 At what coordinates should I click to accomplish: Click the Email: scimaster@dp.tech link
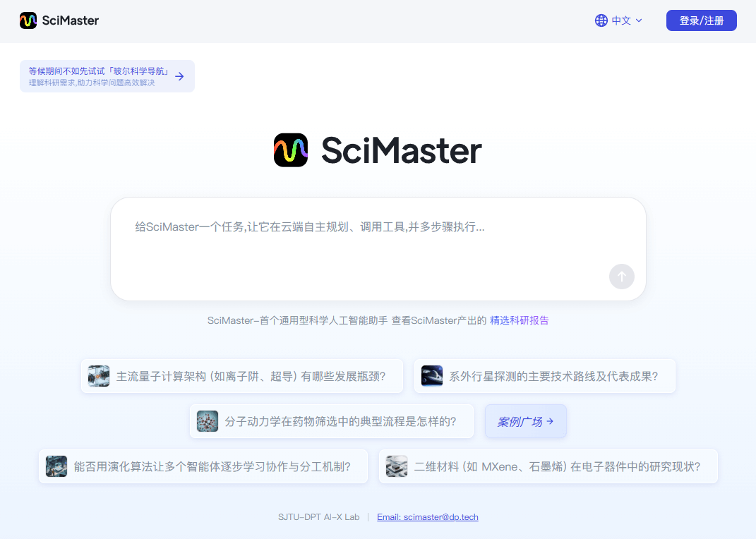[x=428, y=517]
